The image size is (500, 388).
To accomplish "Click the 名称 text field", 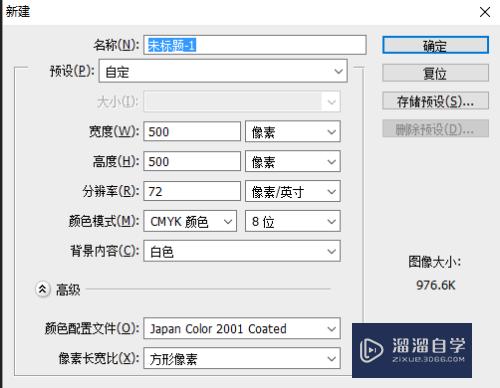I will tap(255, 45).
